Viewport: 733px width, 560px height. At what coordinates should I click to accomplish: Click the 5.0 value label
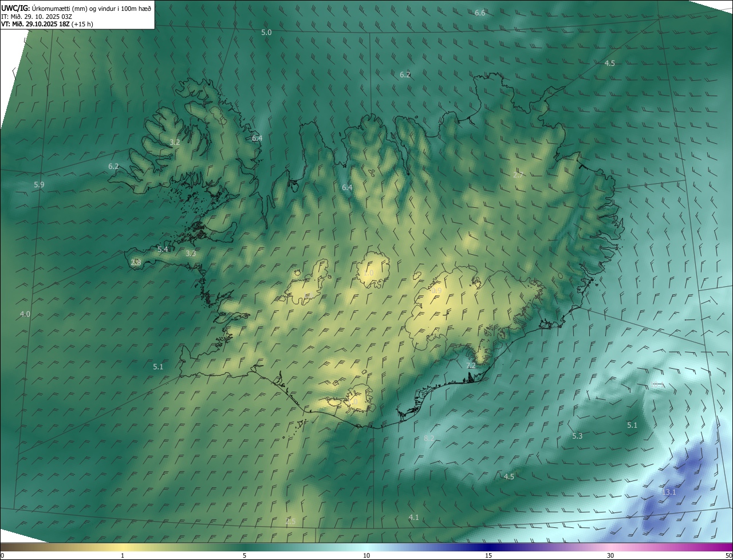[266, 32]
